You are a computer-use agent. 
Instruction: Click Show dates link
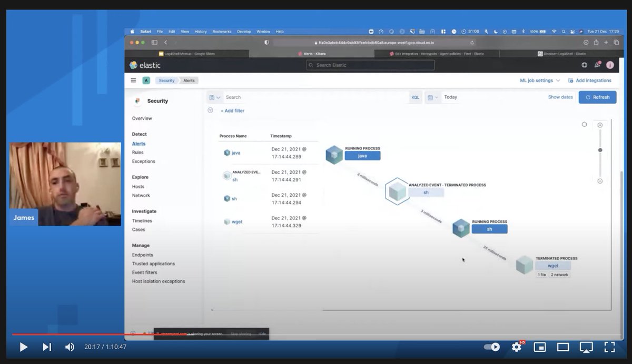pyautogui.click(x=560, y=97)
